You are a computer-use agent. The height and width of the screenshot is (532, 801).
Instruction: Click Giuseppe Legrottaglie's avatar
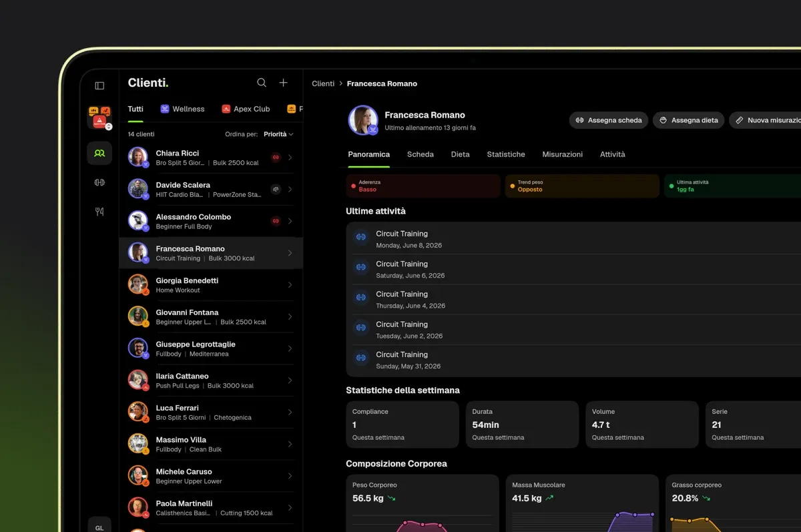coord(138,348)
